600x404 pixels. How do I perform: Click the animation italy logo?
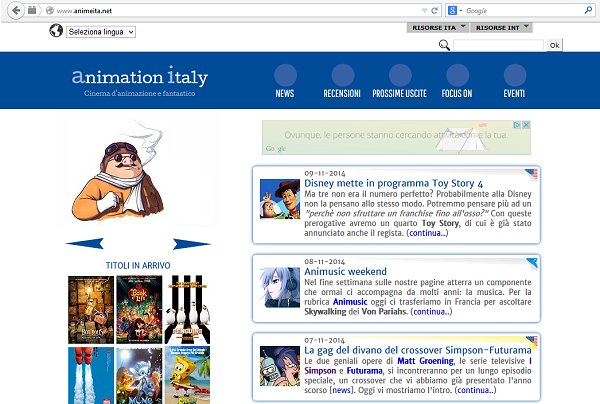(x=140, y=76)
